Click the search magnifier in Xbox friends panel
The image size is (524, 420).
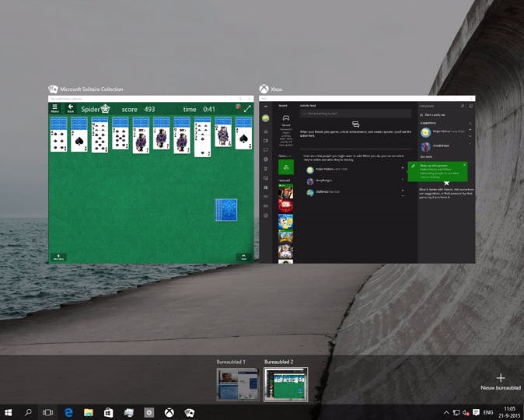coord(462,106)
